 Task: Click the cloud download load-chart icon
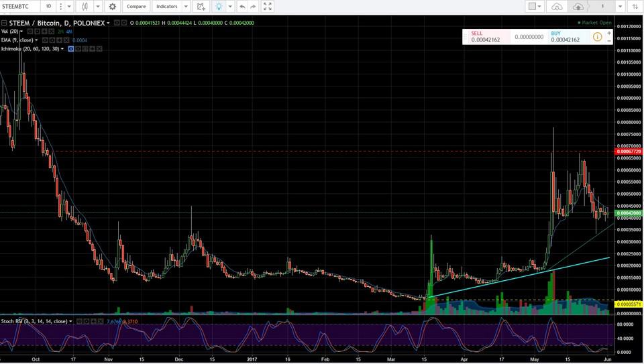point(557,7)
